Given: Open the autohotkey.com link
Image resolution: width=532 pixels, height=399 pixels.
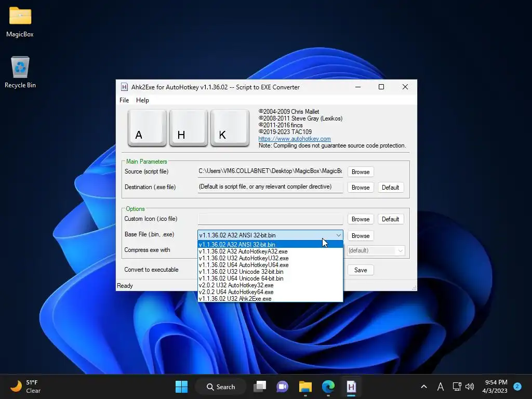Looking at the screenshot, I should pyautogui.click(x=295, y=139).
